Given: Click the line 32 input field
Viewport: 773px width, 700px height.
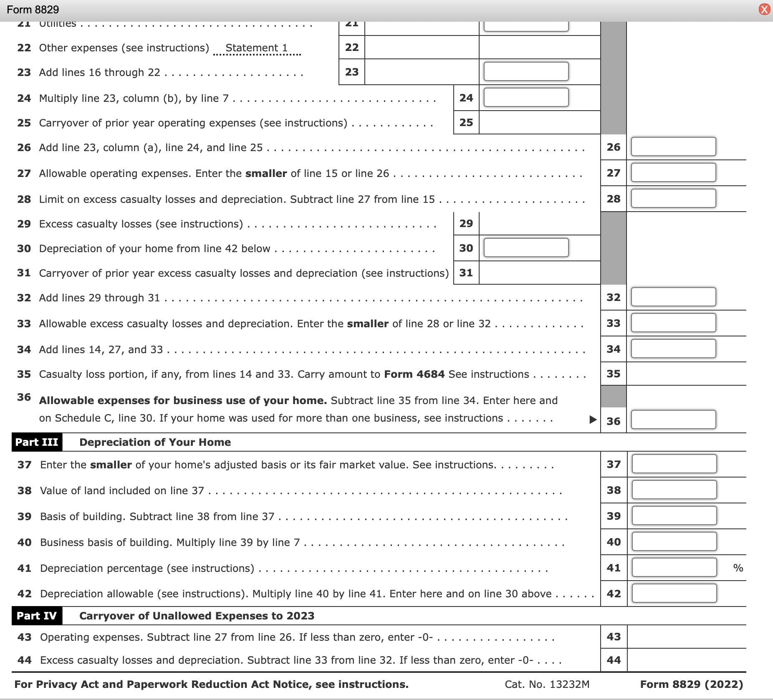Looking at the screenshot, I should coord(673,297).
